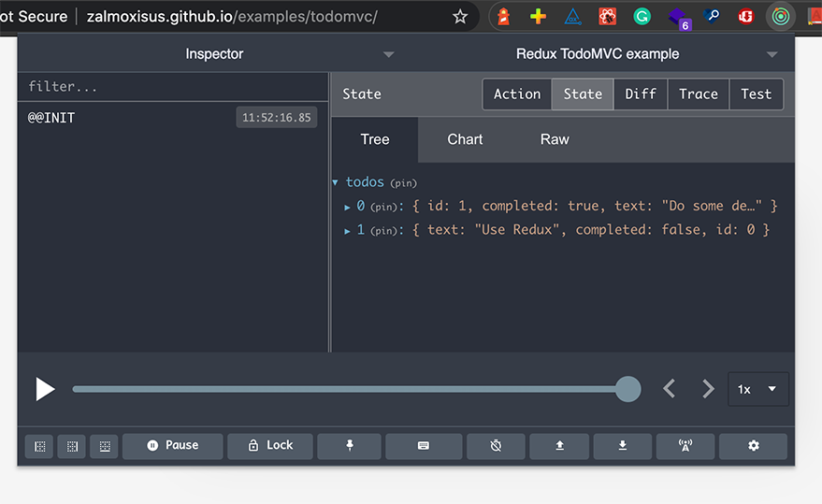
Task: Click the export download arrow button
Action: [622, 446]
